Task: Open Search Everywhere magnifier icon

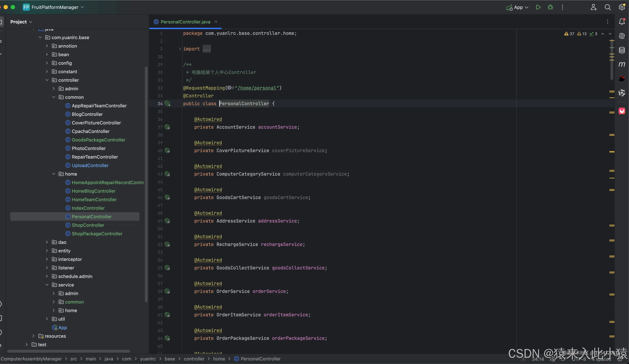Action: click(x=607, y=7)
